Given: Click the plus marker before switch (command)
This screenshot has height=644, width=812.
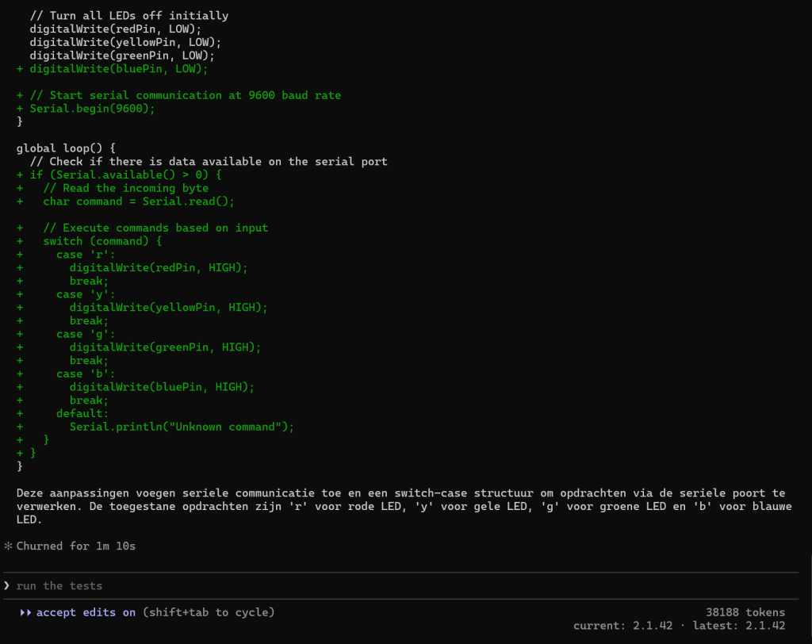Looking at the screenshot, I should pyautogui.click(x=20, y=241).
